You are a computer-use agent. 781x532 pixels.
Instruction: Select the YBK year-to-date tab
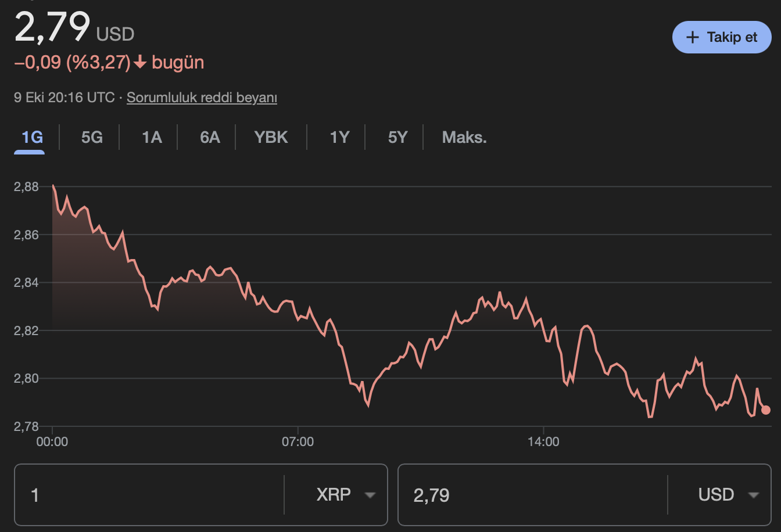[271, 138]
